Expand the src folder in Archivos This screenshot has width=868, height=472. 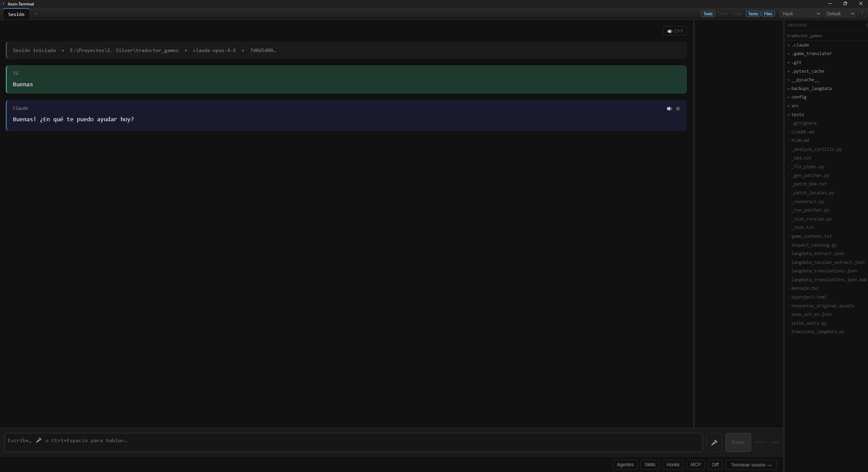point(795,106)
